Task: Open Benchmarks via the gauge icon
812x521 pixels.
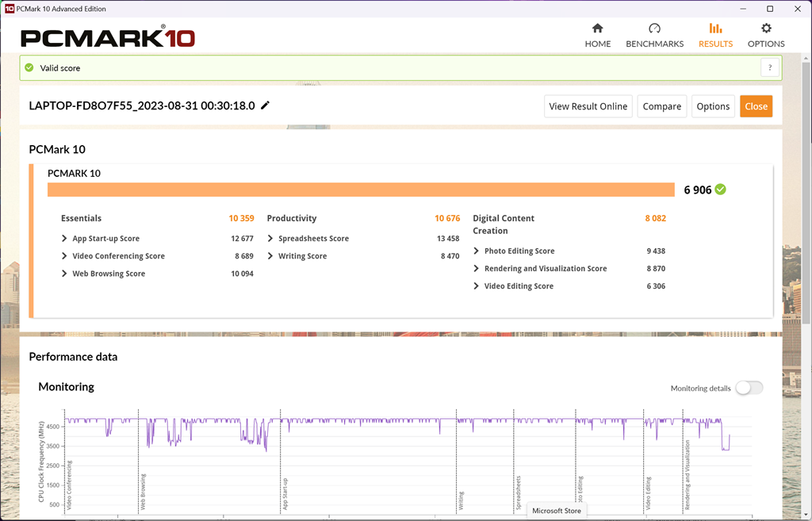Action: 654,29
